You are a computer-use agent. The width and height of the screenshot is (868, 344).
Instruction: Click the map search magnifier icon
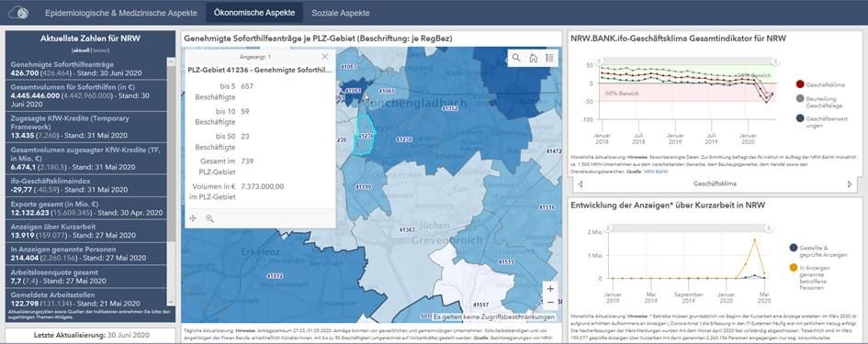click(516, 58)
